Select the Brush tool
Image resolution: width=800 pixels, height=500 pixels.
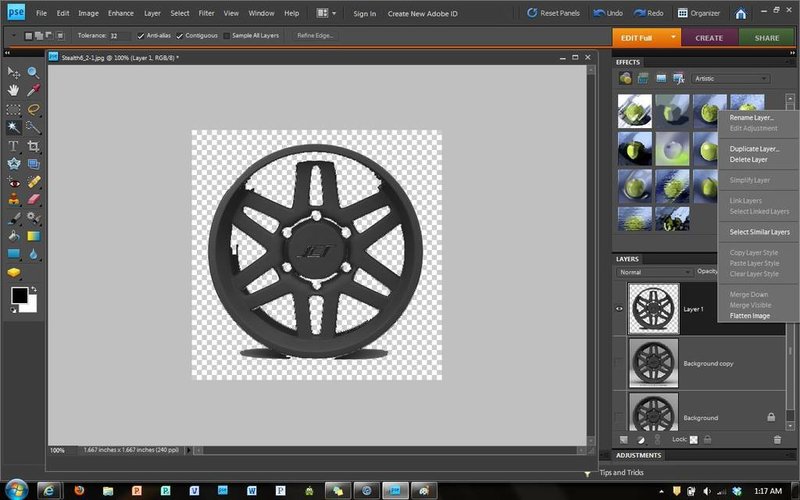coord(14,218)
